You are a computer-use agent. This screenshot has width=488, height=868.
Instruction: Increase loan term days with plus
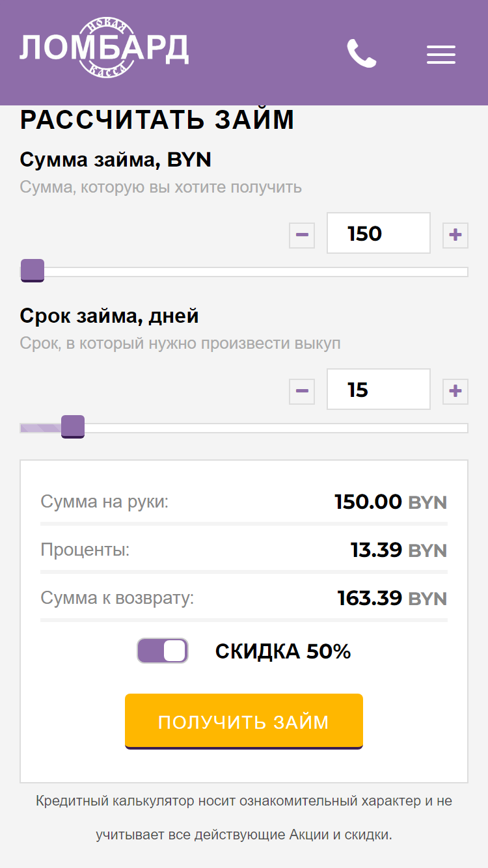coord(455,391)
